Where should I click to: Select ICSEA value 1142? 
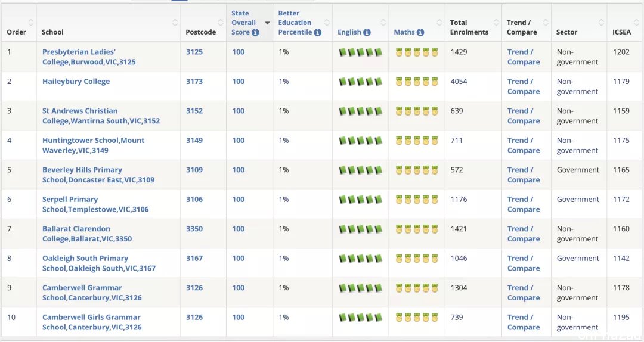point(621,259)
